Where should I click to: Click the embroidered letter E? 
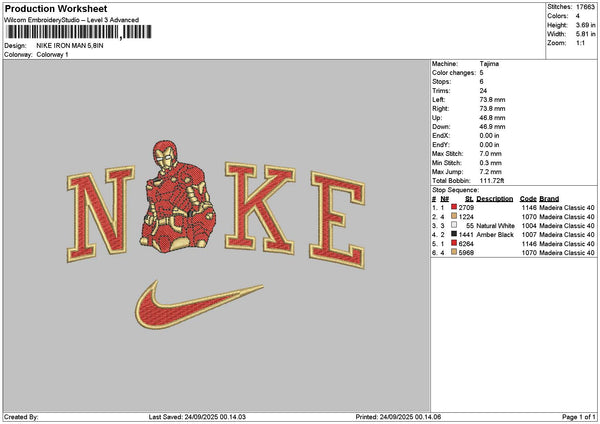pos(338,220)
